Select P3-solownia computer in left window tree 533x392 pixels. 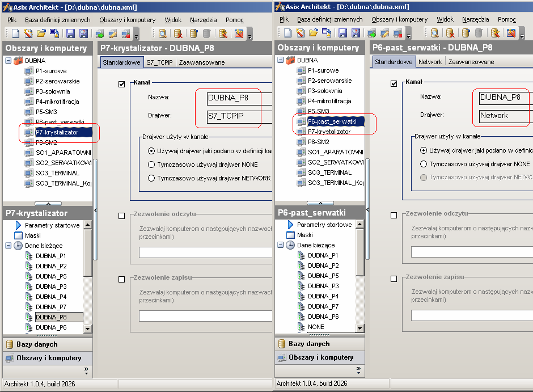click(x=53, y=91)
